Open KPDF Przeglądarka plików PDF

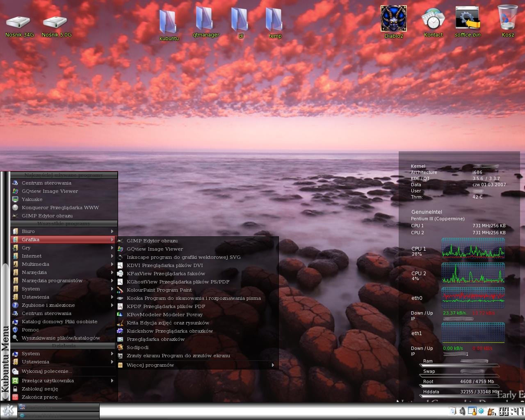point(198,306)
